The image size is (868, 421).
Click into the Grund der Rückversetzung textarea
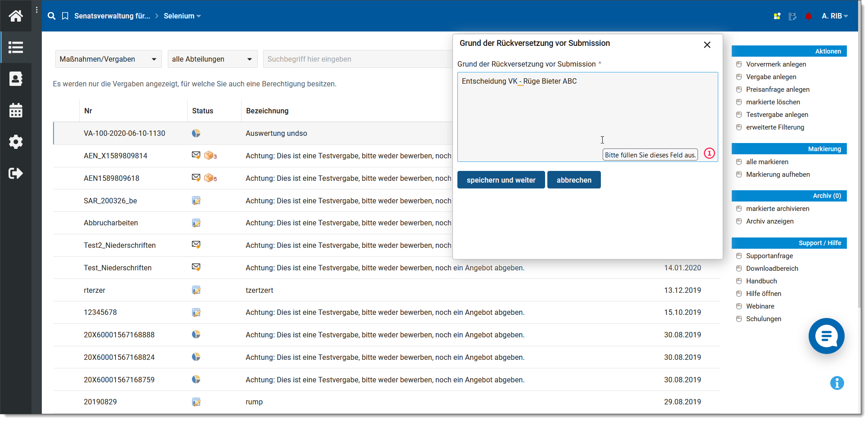[587, 117]
